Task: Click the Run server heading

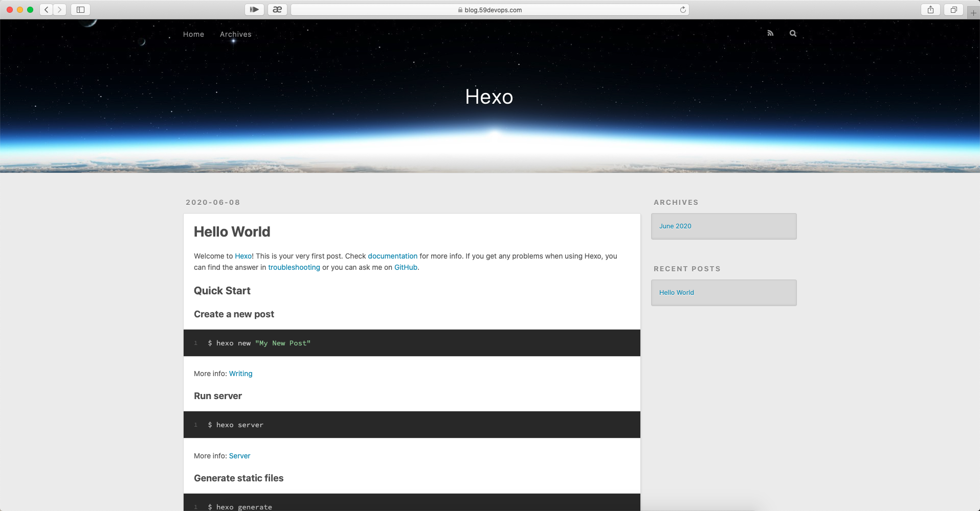Action: click(217, 396)
